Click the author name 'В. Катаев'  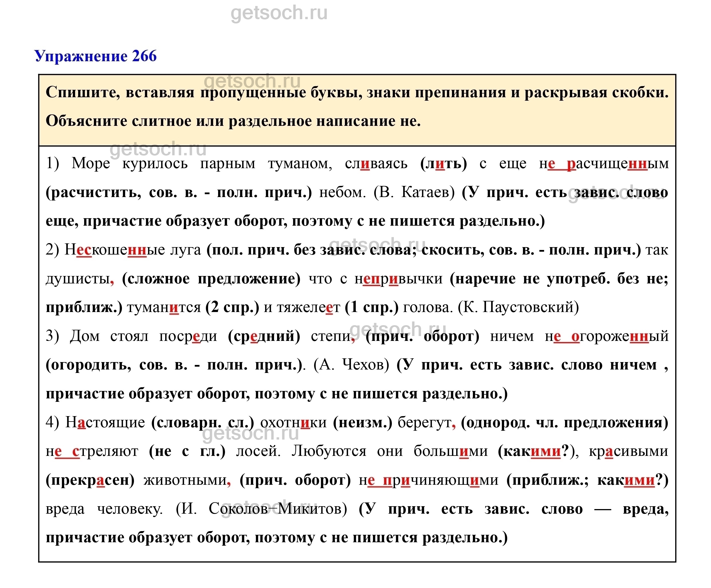click(414, 192)
